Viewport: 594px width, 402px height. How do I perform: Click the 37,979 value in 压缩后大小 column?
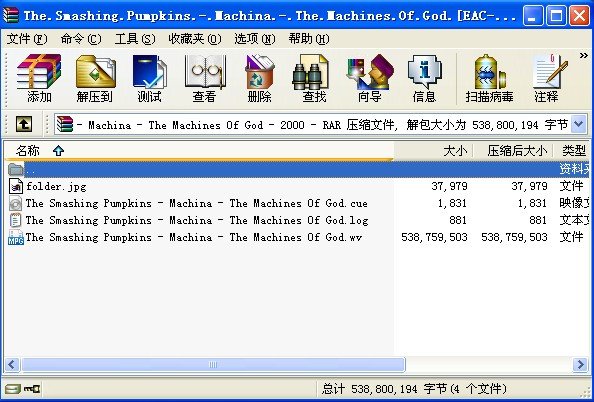point(529,186)
